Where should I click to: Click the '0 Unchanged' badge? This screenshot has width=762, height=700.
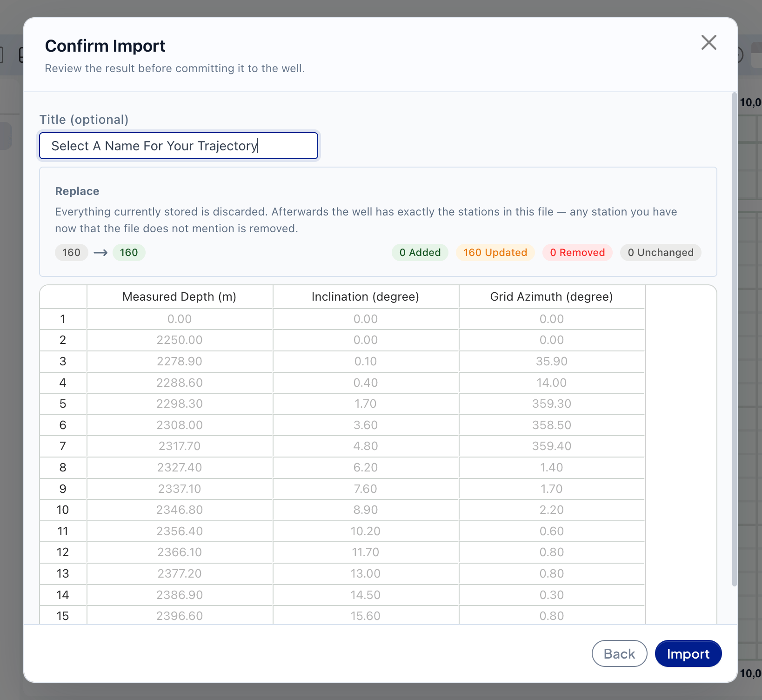tap(661, 252)
